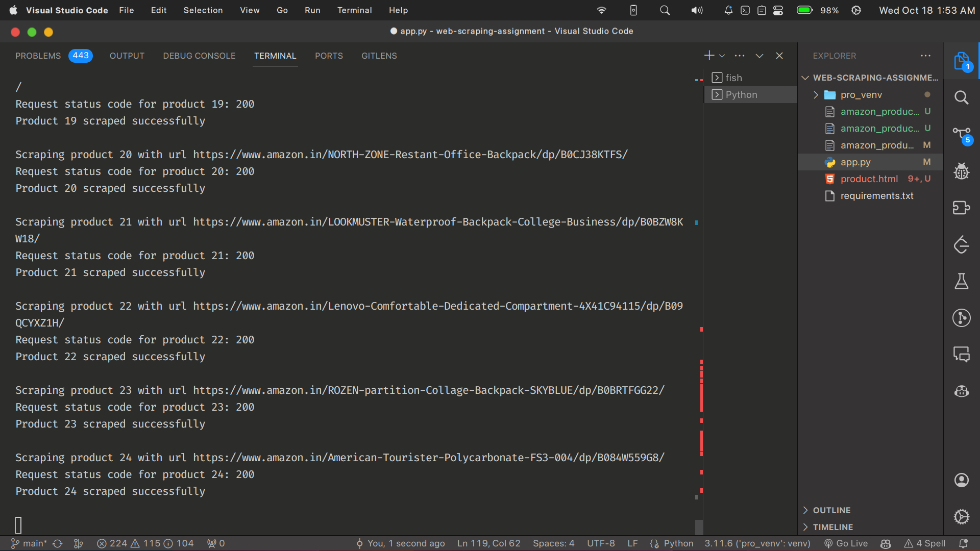Viewport: 980px width, 551px height.
Task: Toggle the 4 Spell checker status item
Action: click(x=925, y=543)
